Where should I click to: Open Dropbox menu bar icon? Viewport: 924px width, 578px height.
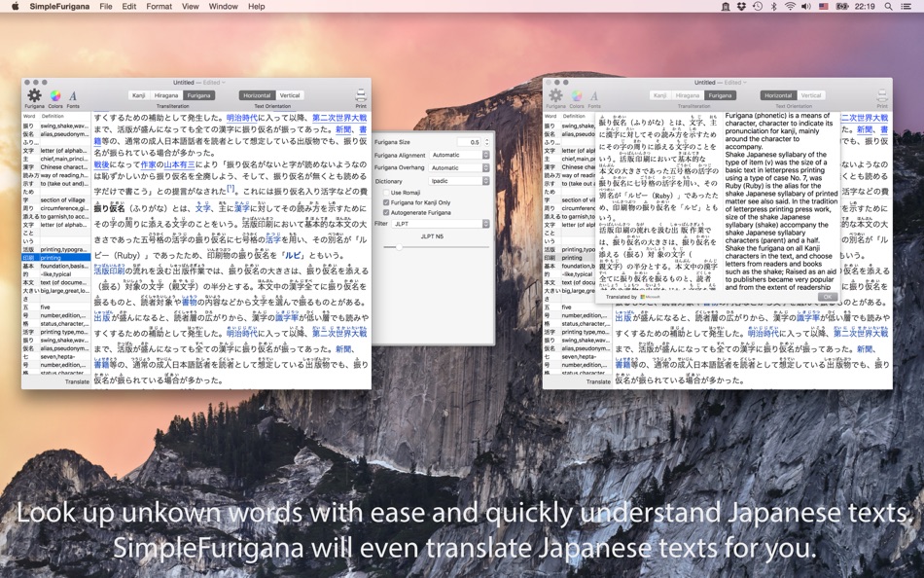(x=741, y=7)
